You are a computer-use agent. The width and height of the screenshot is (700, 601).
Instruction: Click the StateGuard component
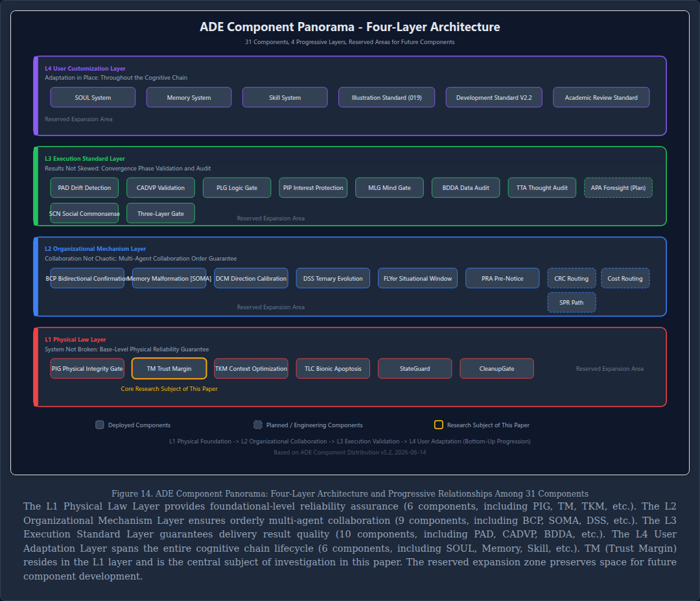point(415,368)
